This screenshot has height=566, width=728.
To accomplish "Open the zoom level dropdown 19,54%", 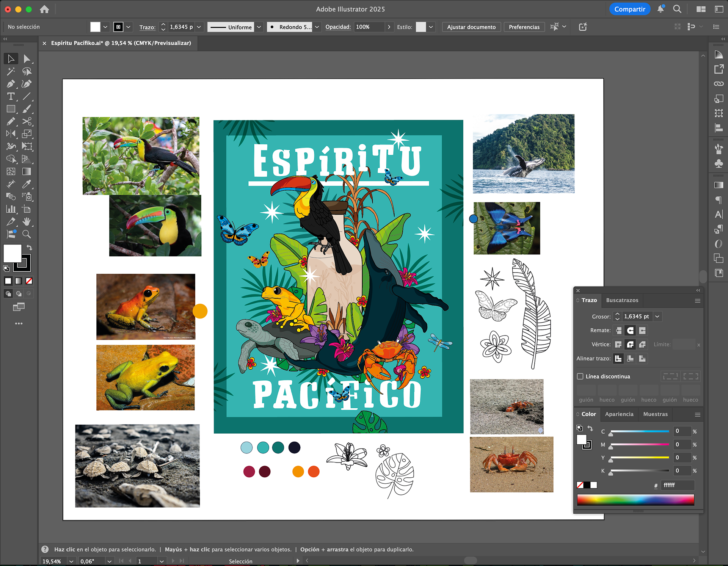I will coord(71,561).
